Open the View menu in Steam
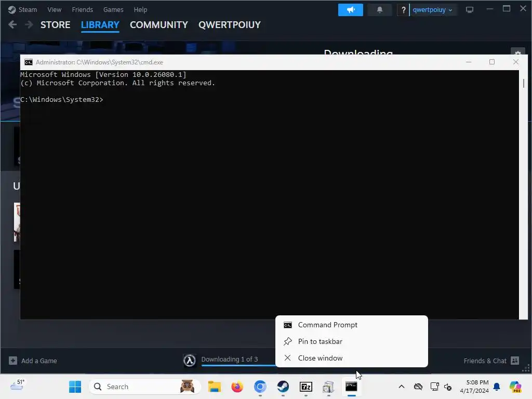Image resolution: width=532 pixels, height=399 pixels. point(54,9)
